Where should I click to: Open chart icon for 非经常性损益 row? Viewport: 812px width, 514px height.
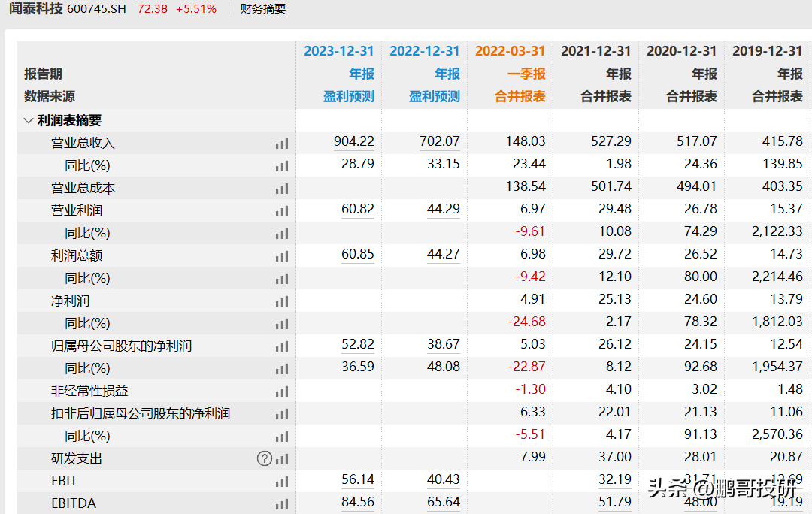pyautogui.click(x=282, y=392)
